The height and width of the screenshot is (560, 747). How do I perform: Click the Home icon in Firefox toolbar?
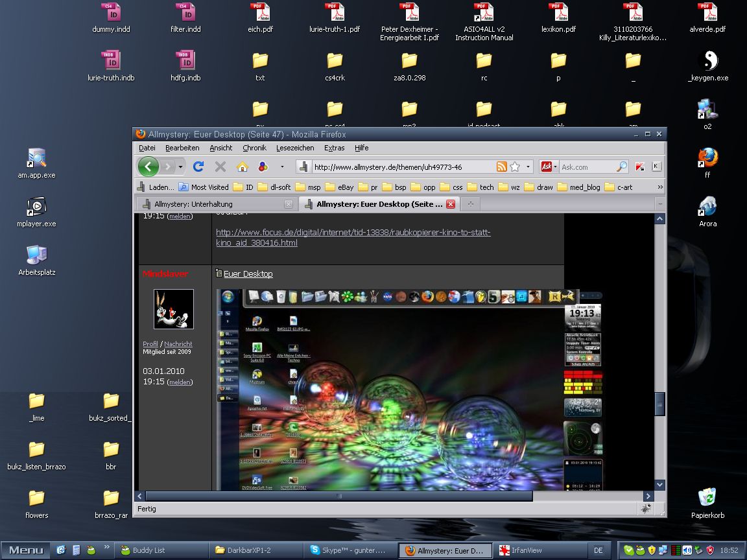[x=242, y=167]
